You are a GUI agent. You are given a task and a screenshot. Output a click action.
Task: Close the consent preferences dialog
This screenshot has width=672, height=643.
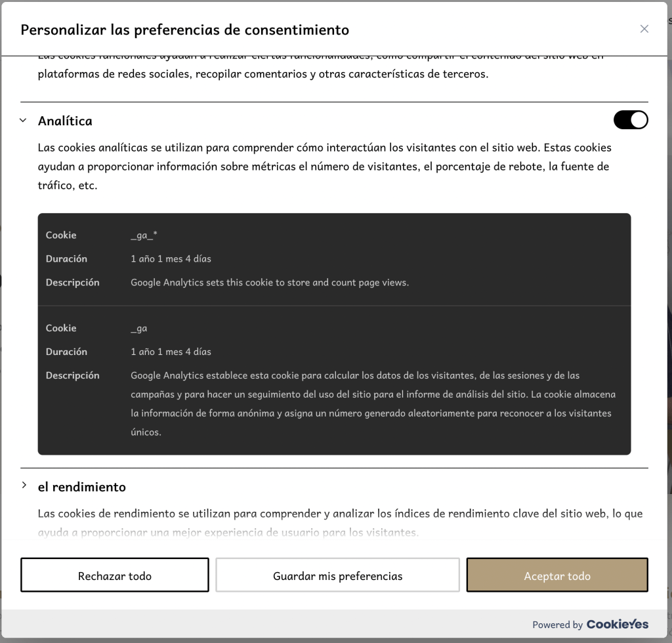click(644, 29)
